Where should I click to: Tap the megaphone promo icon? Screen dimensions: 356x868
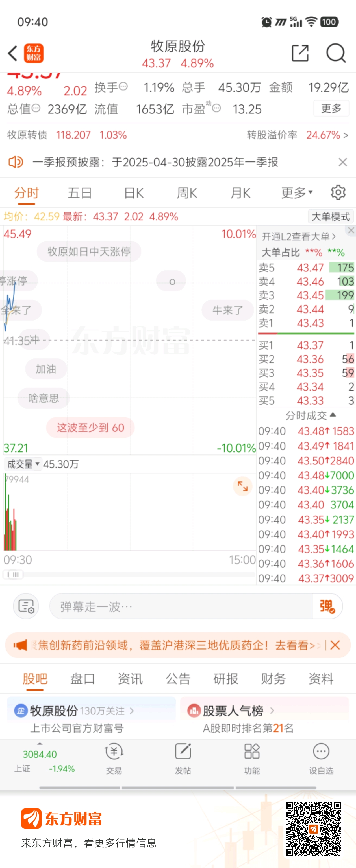click(x=20, y=645)
